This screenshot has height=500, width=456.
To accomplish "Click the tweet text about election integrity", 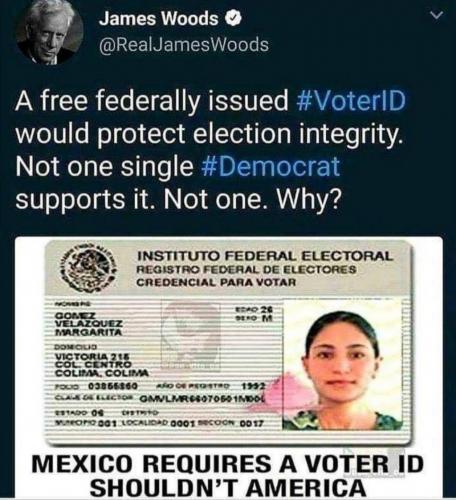I will pos(210,150).
